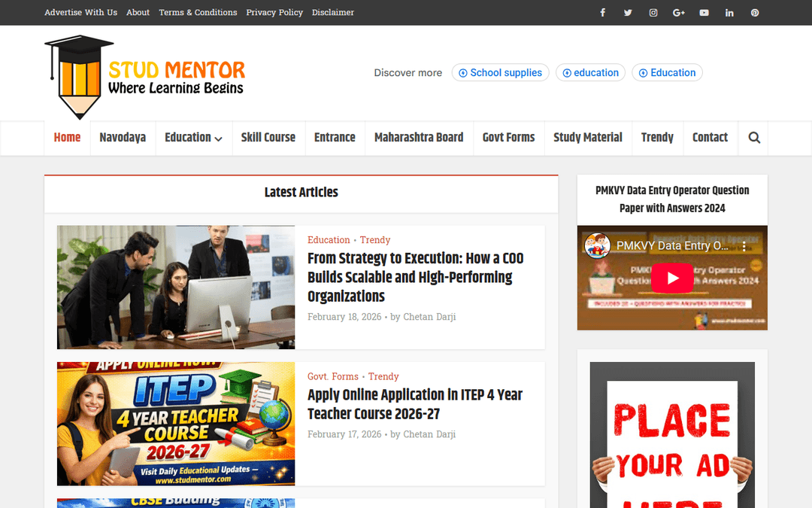The height and width of the screenshot is (508, 812).
Task: Click the Trendy category tag on COO article
Action: 375,240
